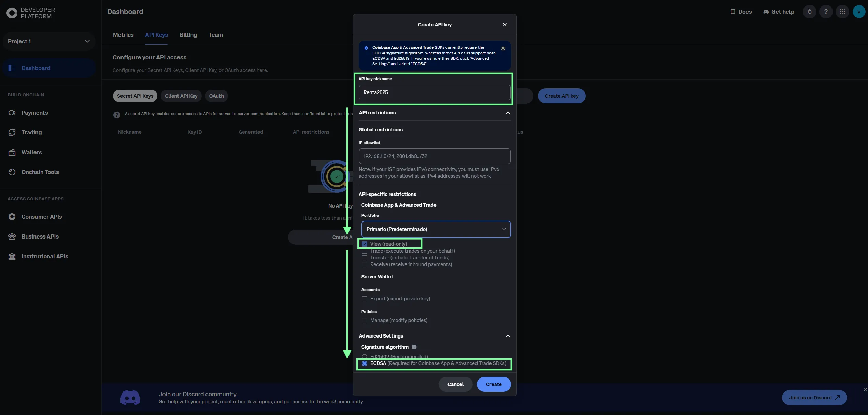Open the Project 1 selector
The width and height of the screenshot is (868, 415).
[49, 41]
